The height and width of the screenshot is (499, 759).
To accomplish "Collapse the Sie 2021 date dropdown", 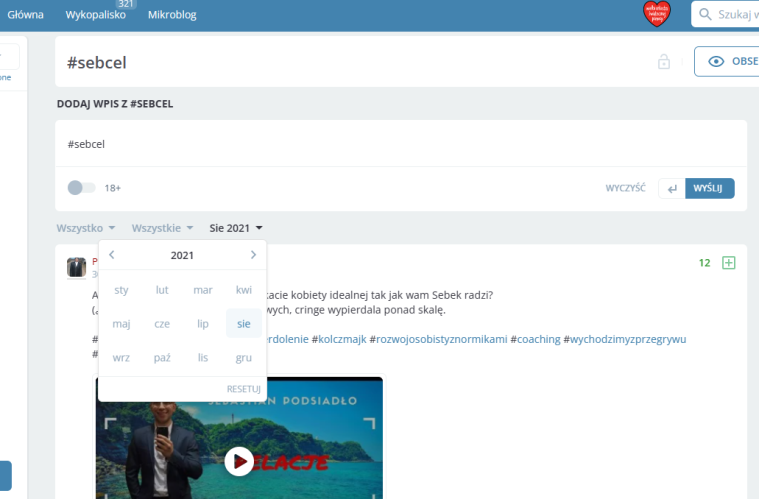I will [x=236, y=228].
